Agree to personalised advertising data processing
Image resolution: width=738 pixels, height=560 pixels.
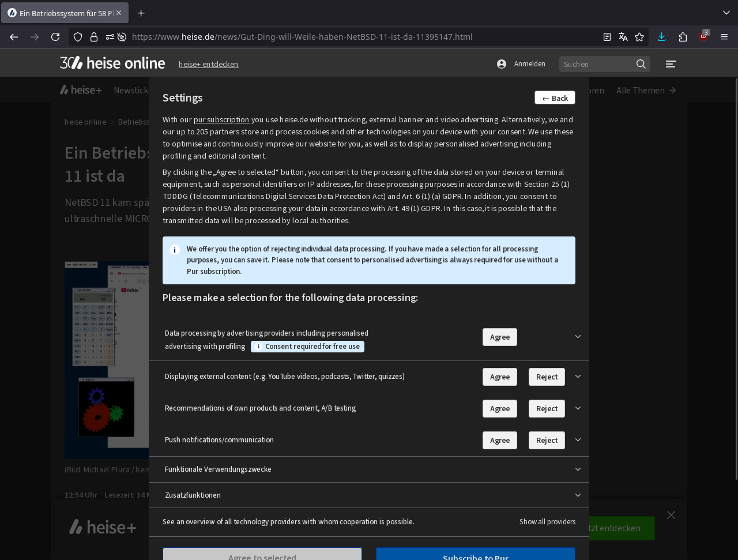point(500,337)
